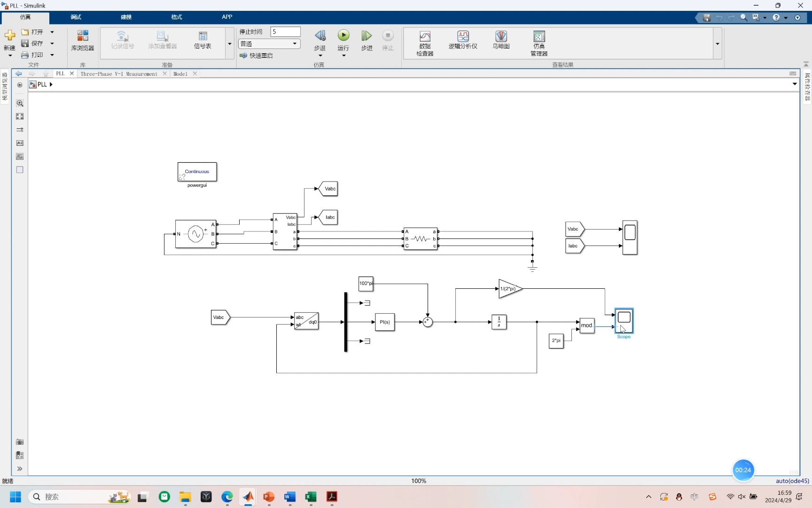
Task: Open the Open-file dropdown arrow
Action: pos(52,32)
